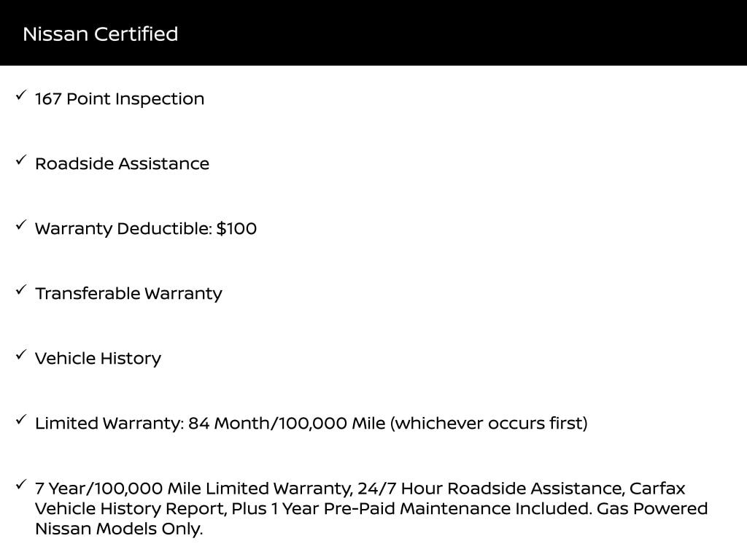Select the 1 Year Pre-Paid Maintenance Included text

430,509
